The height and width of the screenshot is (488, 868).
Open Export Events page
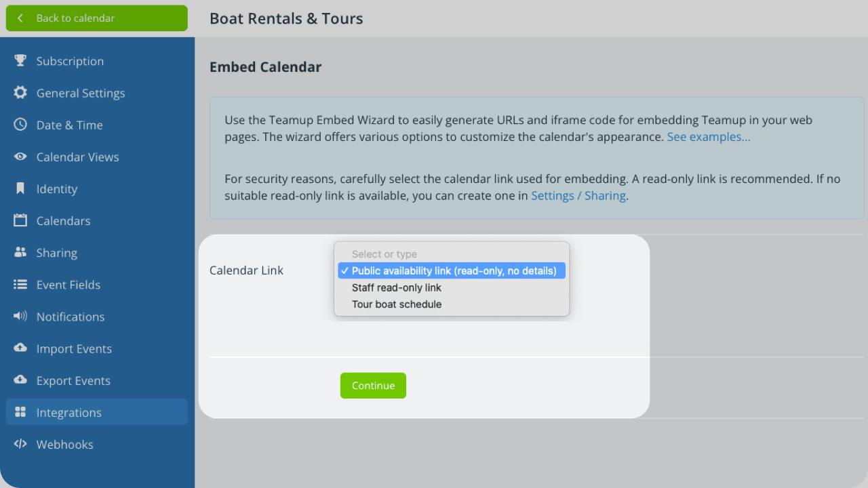tap(97, 380)
